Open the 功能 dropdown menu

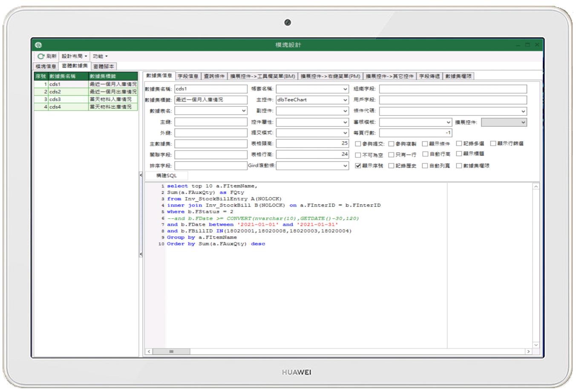tap(100, 56)
